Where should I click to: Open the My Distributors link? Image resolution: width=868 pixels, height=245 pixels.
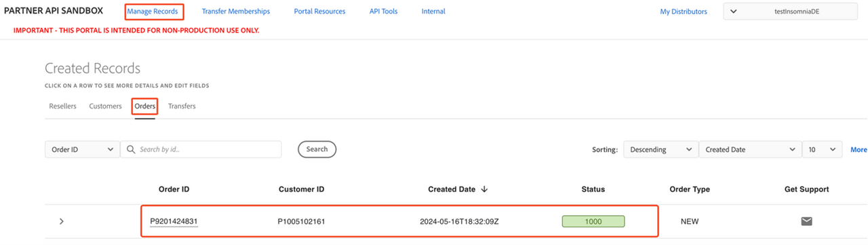(684, 12)
